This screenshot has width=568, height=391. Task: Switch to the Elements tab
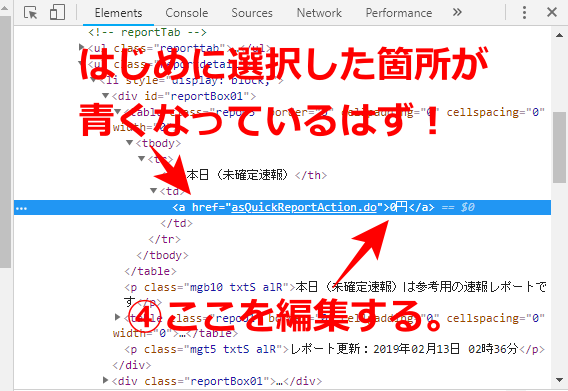pos(118,13)
